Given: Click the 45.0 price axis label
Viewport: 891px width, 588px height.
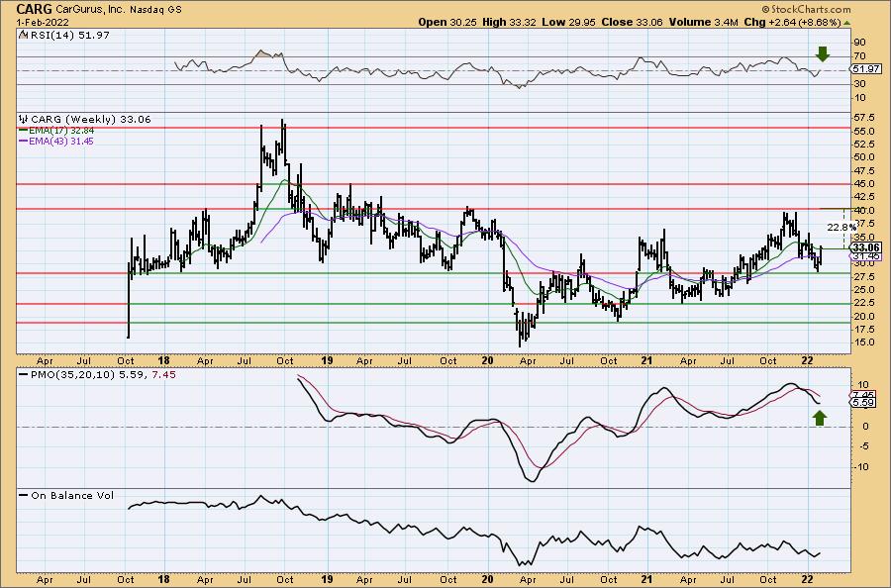Looking at the screenshot, I should (x=863, y=184).
